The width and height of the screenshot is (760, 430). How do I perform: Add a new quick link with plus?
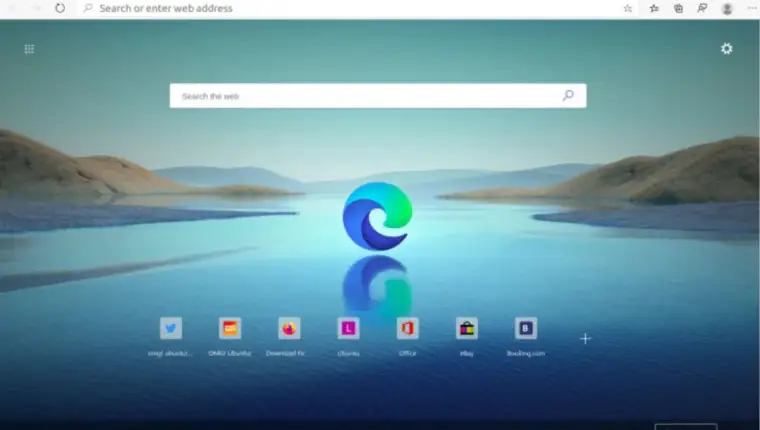point(585,338)
